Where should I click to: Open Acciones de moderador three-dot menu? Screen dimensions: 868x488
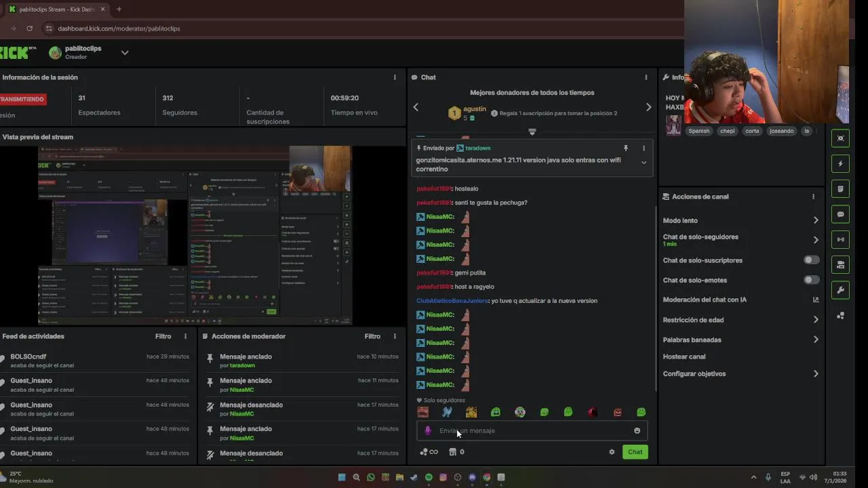(395, 336)
